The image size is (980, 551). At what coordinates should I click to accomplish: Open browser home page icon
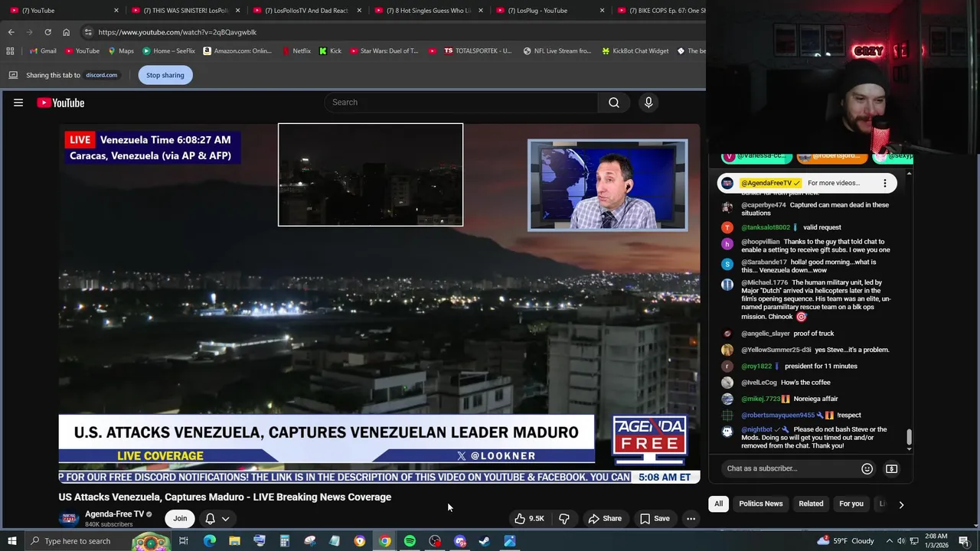coord(66,32)
